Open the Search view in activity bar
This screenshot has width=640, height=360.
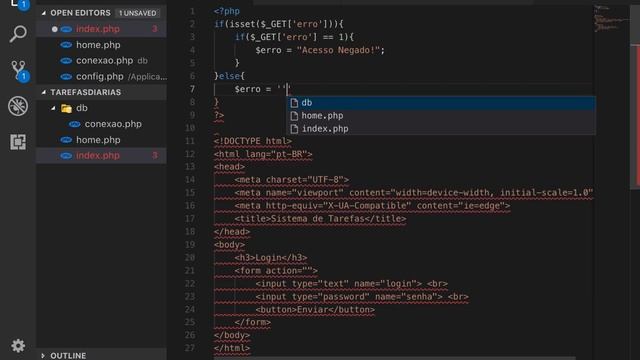18,34
